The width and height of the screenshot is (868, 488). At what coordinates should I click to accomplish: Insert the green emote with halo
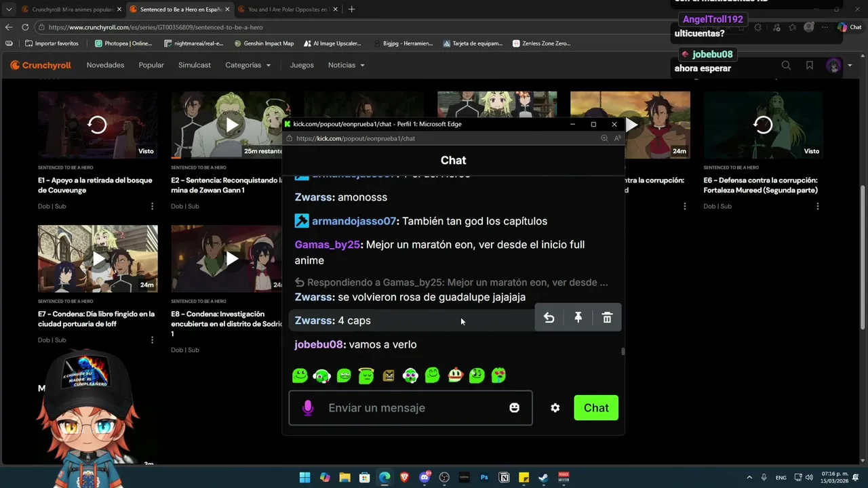click(366, 375)
